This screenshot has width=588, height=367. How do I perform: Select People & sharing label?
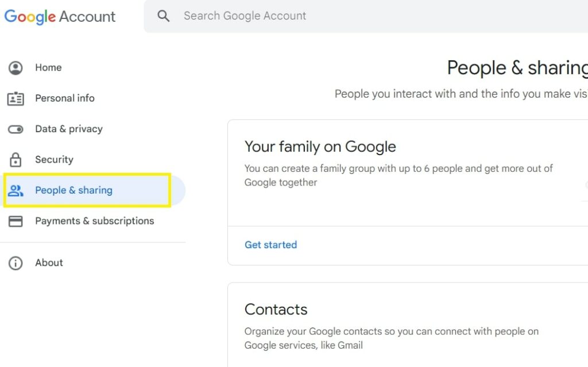pos(74,190)
